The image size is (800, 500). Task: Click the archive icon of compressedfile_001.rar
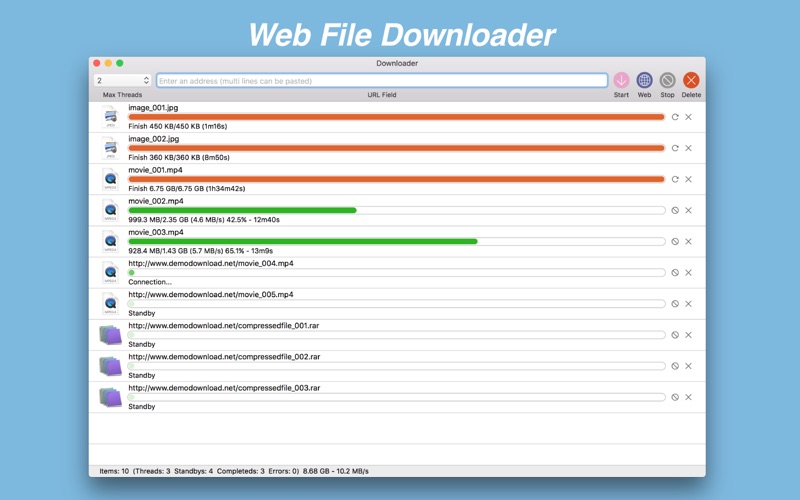[110, 335]
